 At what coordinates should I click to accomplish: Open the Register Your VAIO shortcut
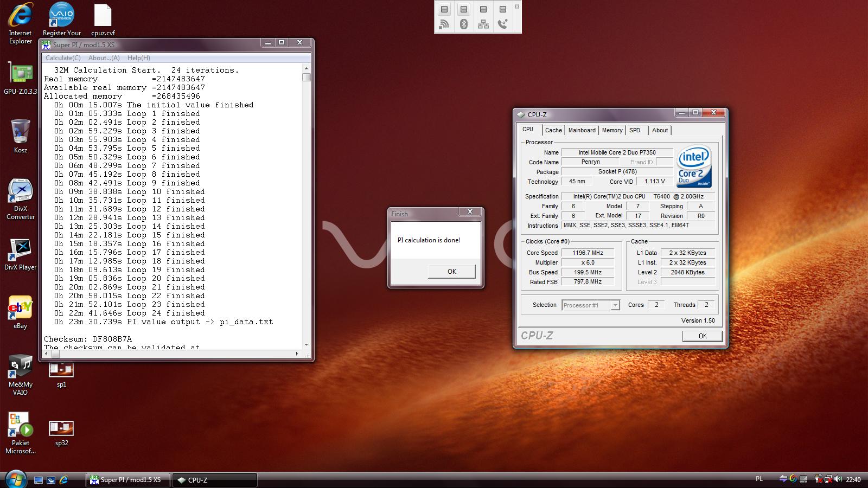61,20
